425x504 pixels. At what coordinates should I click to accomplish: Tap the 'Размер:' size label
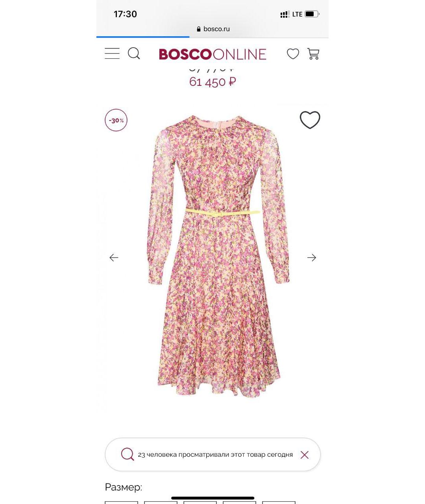[x=123, y=487]
